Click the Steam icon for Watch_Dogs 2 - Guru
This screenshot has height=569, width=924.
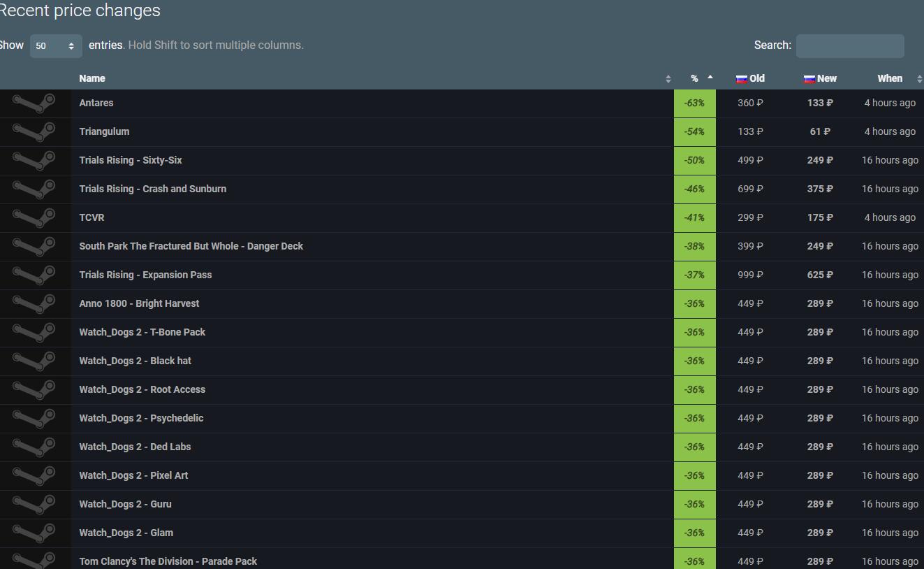pyautogui.click(x=34, y=505)
